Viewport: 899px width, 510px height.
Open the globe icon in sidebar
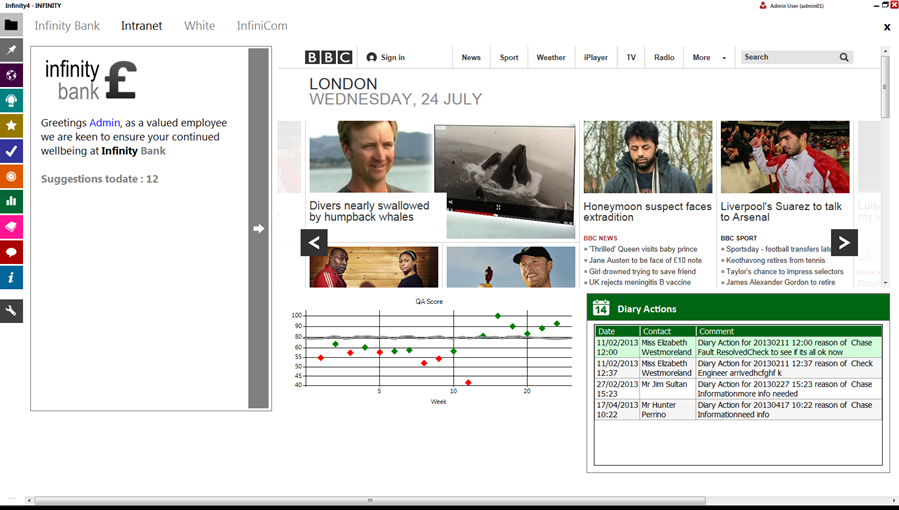click(x=11, y=75)
